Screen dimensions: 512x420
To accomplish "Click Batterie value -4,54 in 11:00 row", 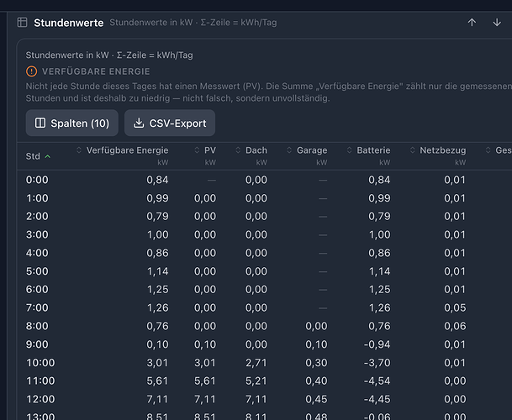I will [377, 381].
